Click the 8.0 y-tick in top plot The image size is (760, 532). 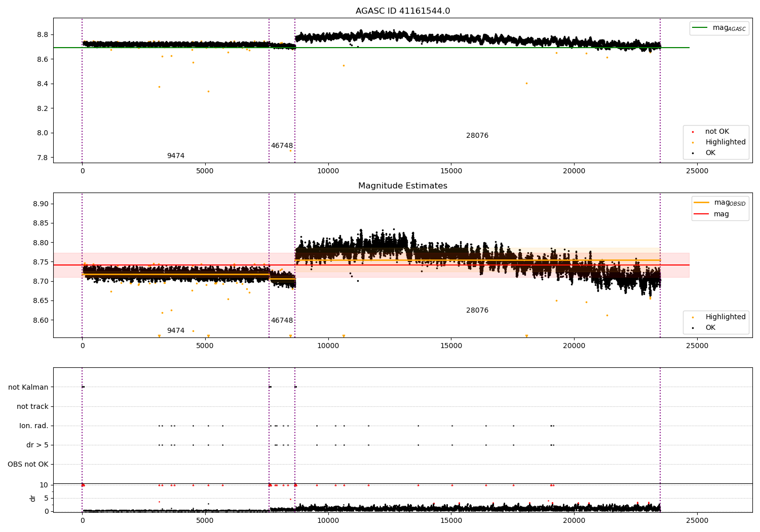coord(43,133)
